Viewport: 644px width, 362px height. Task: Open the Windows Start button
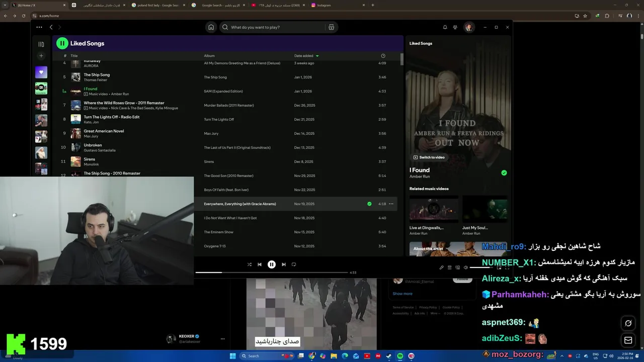click(232, 356)
